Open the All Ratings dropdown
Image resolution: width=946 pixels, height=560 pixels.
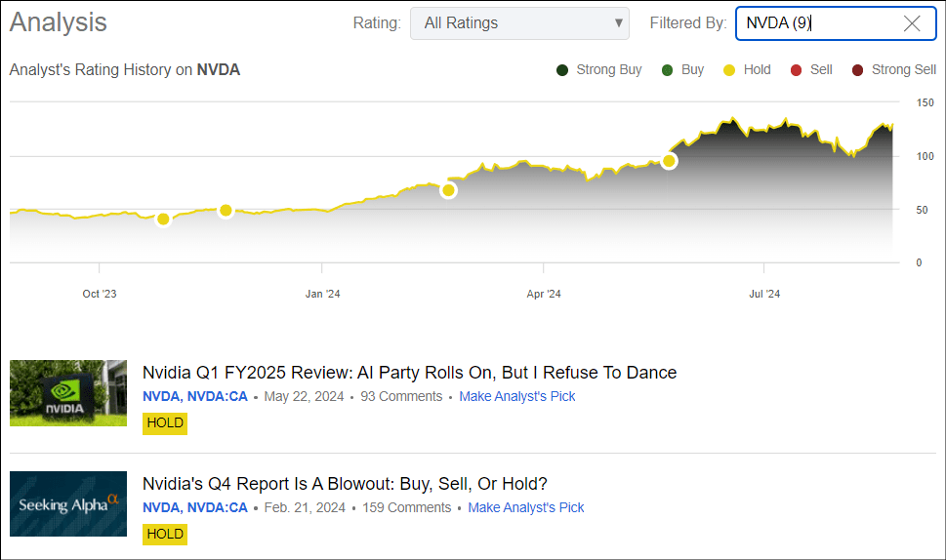(x=519, y=23)
